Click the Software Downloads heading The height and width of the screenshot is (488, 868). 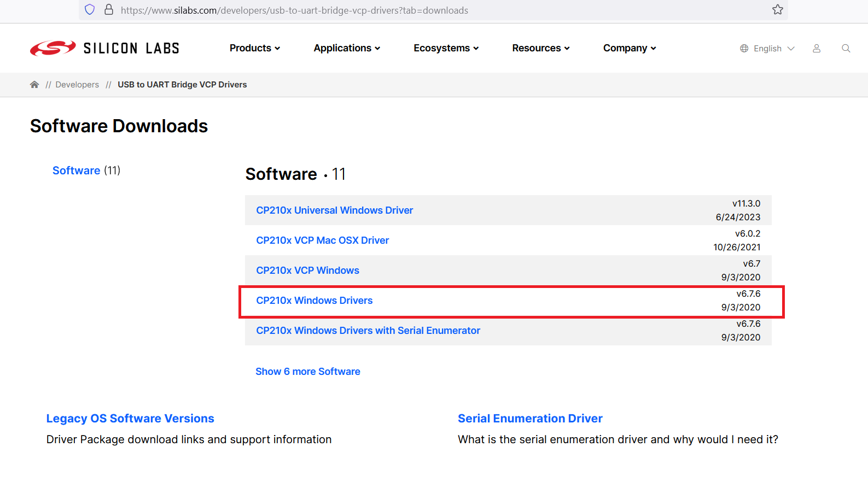point(119,126)
